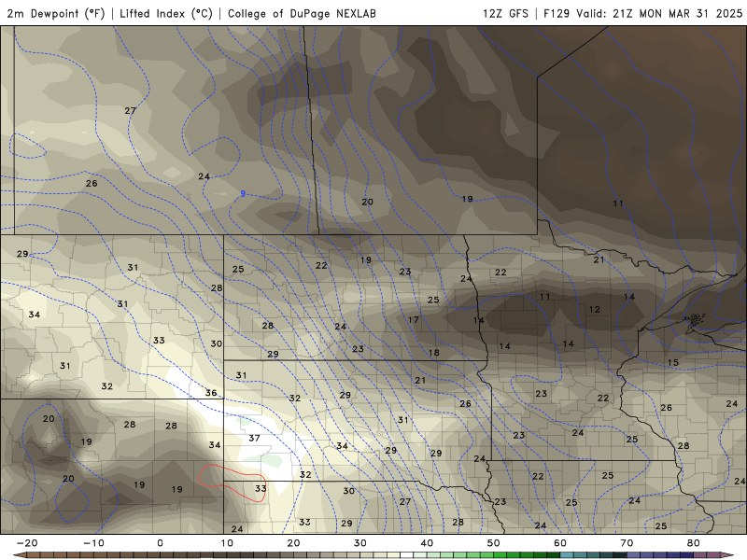This screenshot has width=747, height=560.
Task: Click the '18' dewpoint value on the map
Action: (x=433, y=353)
